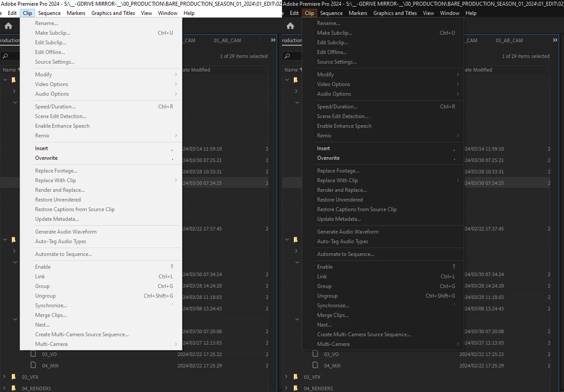564x392 pixels.
Task: Click the search field in the right window
Action: (x=293, y=56)
